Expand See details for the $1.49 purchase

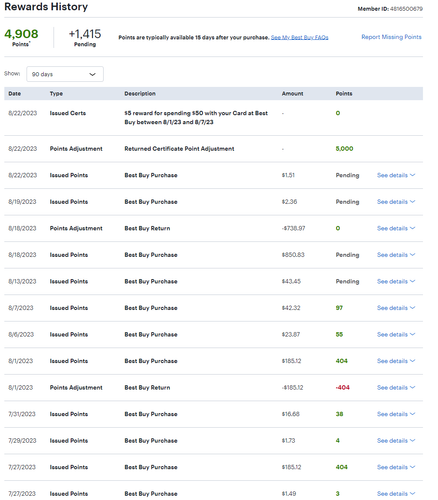396,494
